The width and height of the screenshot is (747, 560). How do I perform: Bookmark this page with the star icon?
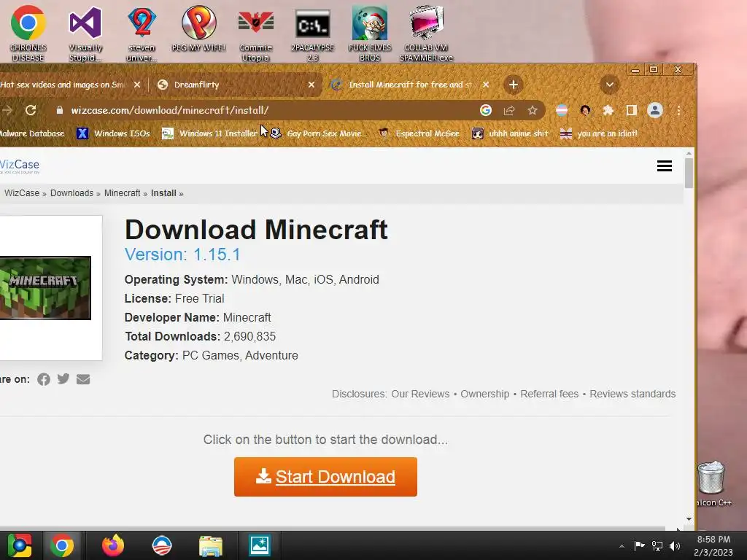(x=532, y=111)
